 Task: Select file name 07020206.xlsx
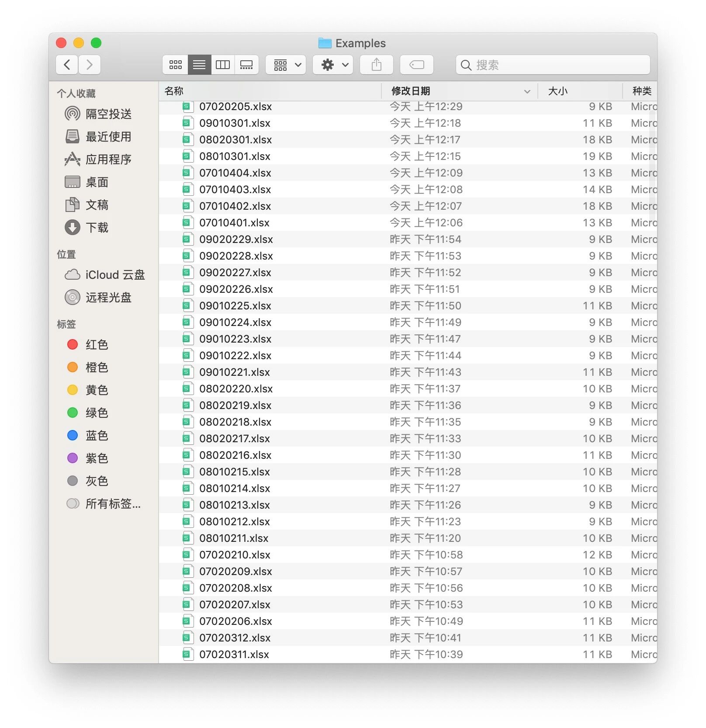236,621
